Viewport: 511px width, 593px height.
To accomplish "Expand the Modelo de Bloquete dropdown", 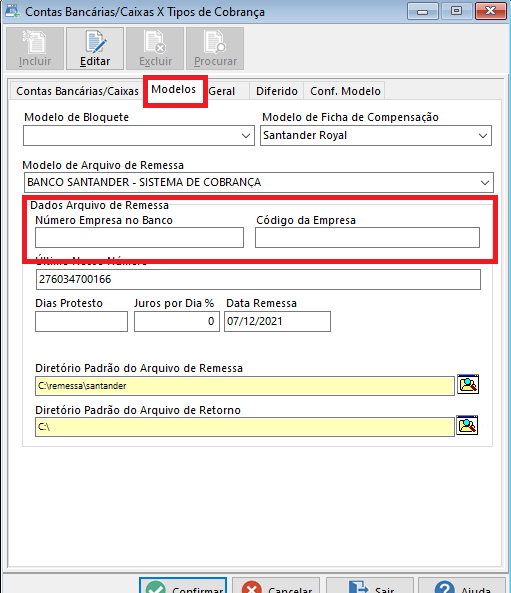I will coord(246,136).
